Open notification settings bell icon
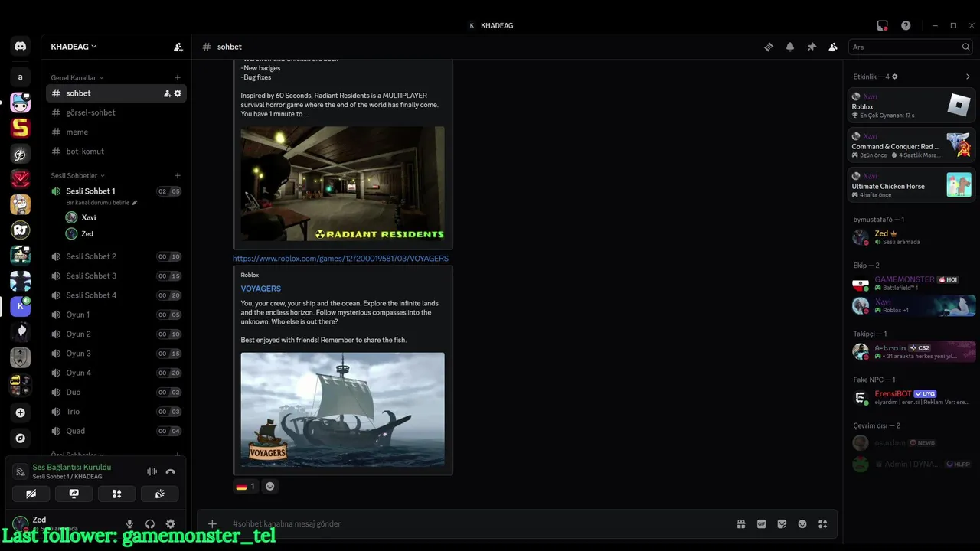The image size is (980, 551). (x=790, y=47)
